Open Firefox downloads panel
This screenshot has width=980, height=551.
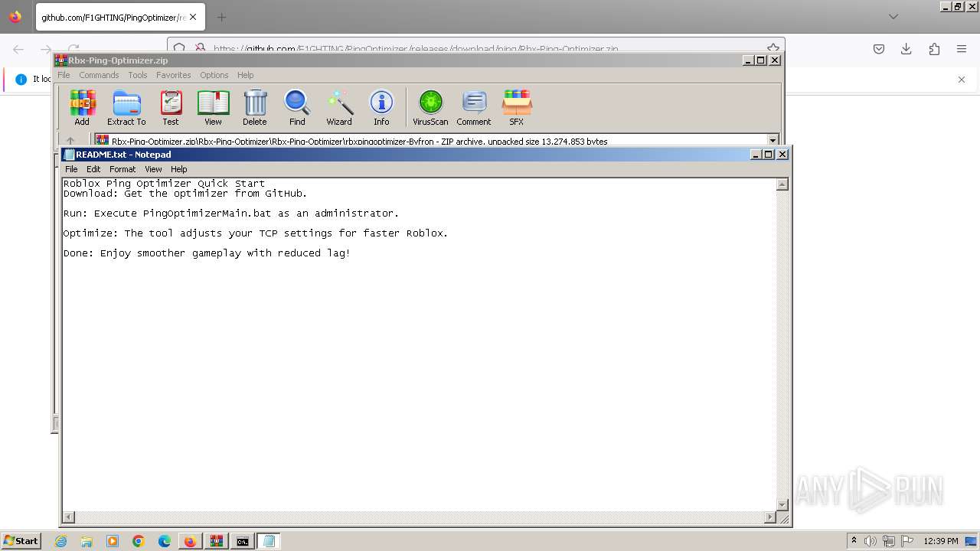tap(906, 49)
